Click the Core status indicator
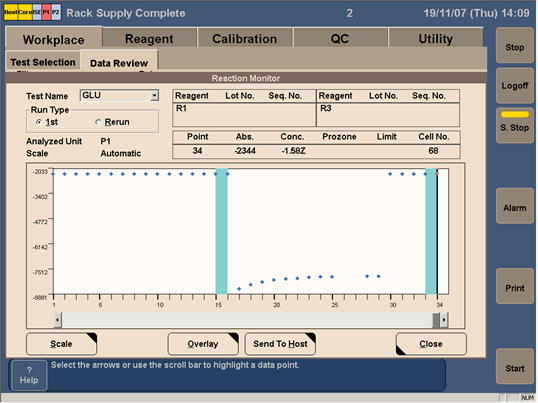This screenshot has width=538, height=403. [x=25, y=12]
